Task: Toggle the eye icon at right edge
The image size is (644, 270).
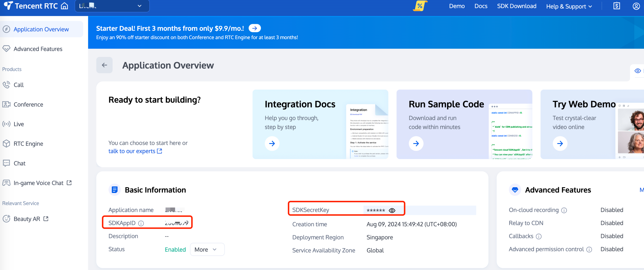Action: tap(638, 71)
